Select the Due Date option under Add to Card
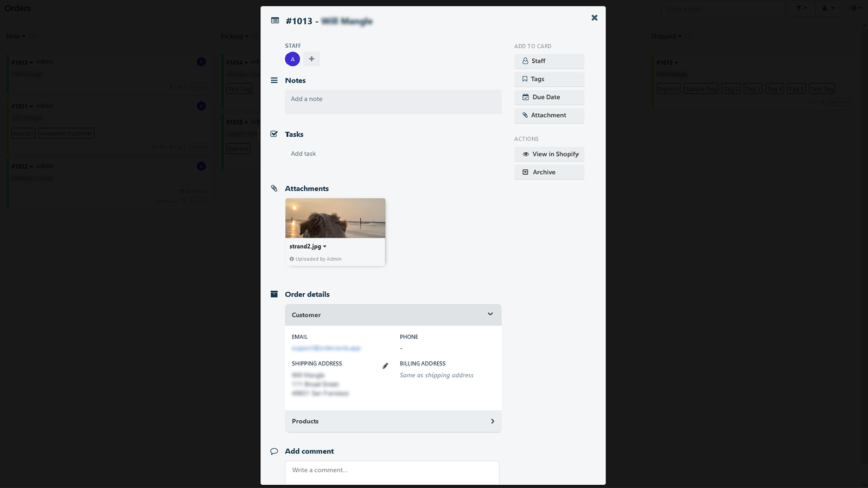 pyautogui.click(x=548, y=97)
